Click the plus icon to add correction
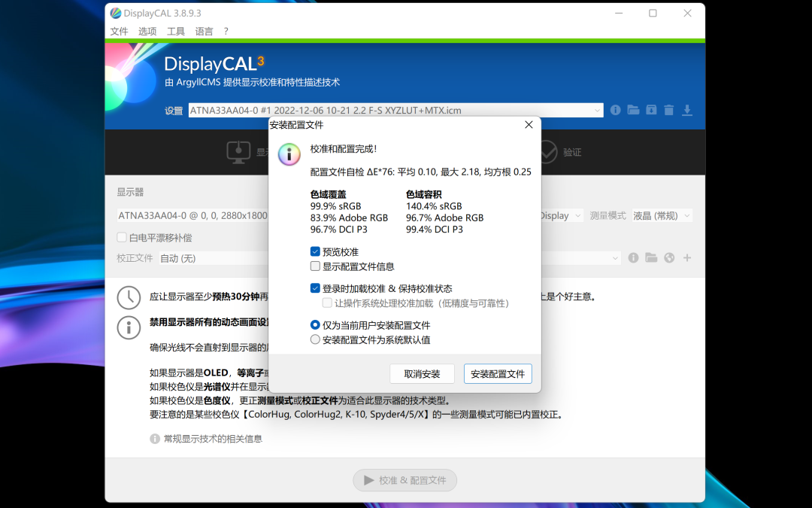The image size is (812, 508). click(687, 257)
